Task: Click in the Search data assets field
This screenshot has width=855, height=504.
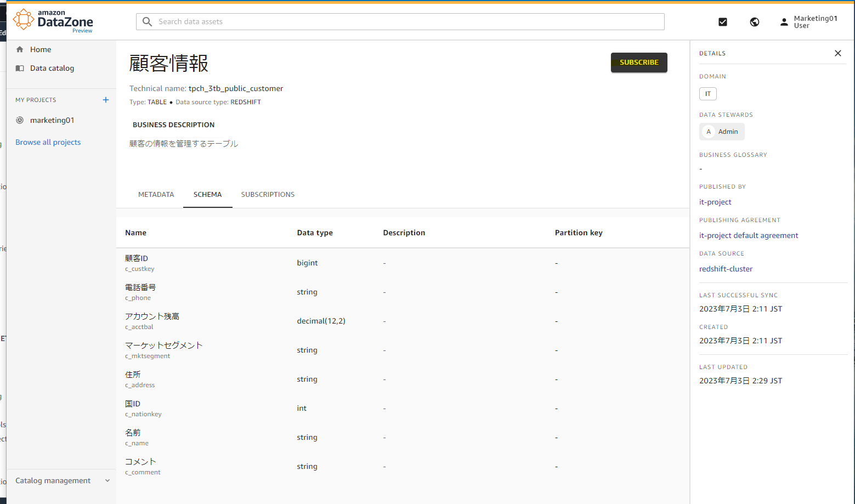Action: [400, 21]
